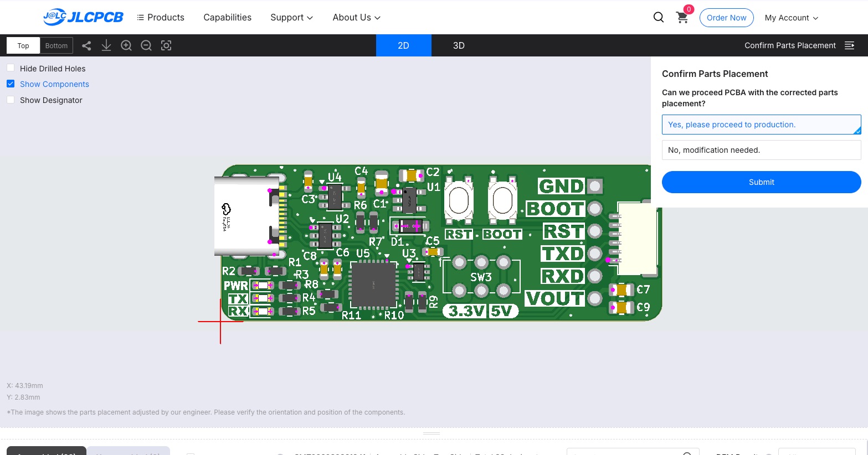Zoom in on the PCB view

[126, 45]
